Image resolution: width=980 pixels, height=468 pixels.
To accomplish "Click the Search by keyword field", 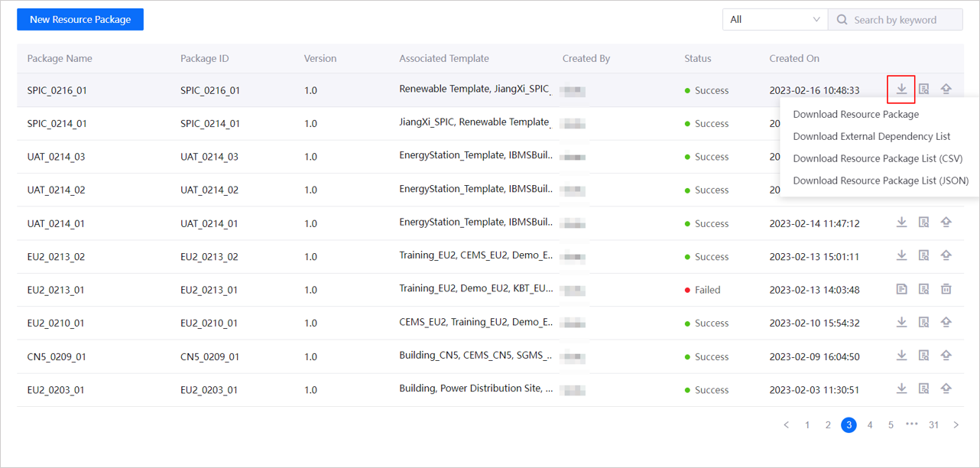I will coord(895,20).
